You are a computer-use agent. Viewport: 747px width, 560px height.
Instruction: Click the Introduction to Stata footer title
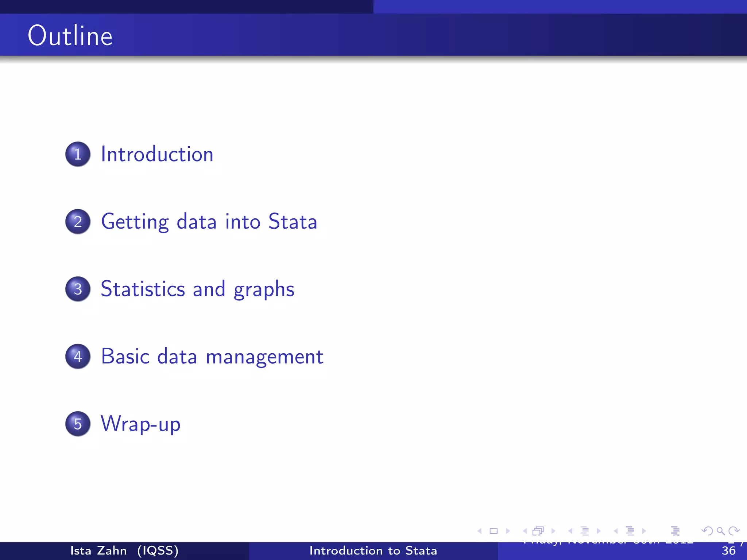pyautogui.click(x=373, y=551)
